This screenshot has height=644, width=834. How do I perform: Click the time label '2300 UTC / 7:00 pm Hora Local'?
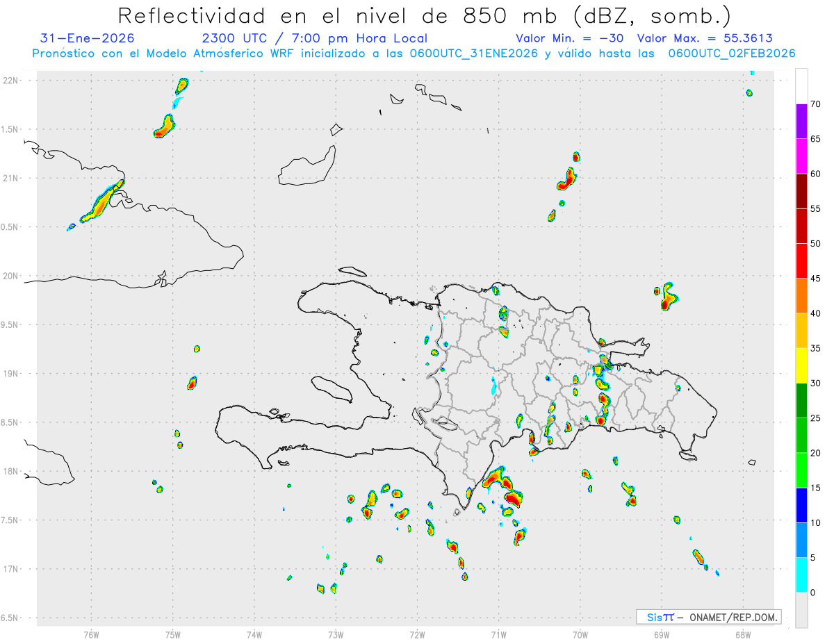pyautogui.click(x=315, y=38)
